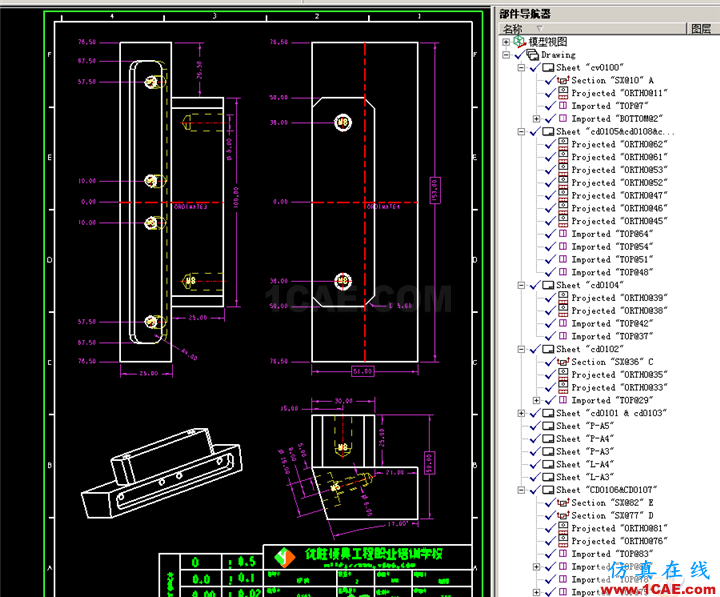Select Projected "ORTHO@45" row
The width and height of the screenshot is (720, 597).
[x=619, y=221]
